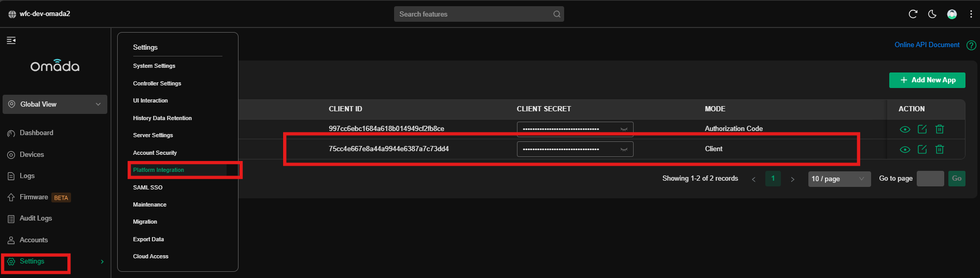Reveal client secret for Client mode row
This screenshot has height=278, width=980.
click(624, 149)
